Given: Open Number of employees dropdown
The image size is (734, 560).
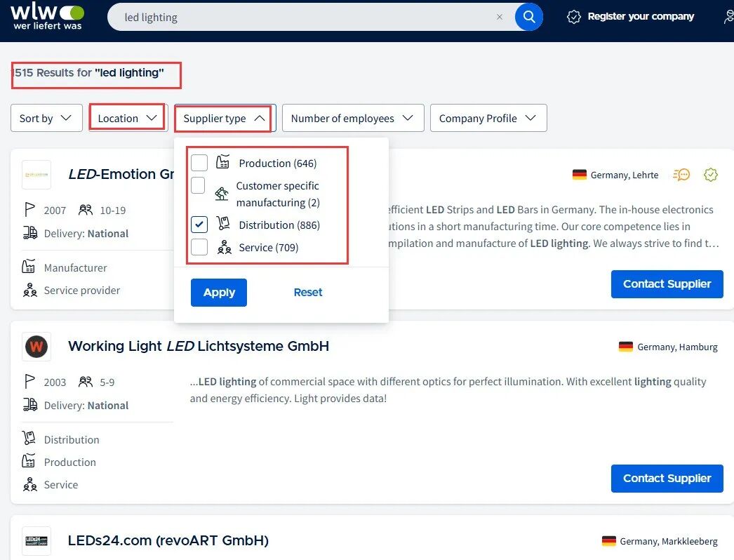Looking at the screenshot, I should (353, 119).
